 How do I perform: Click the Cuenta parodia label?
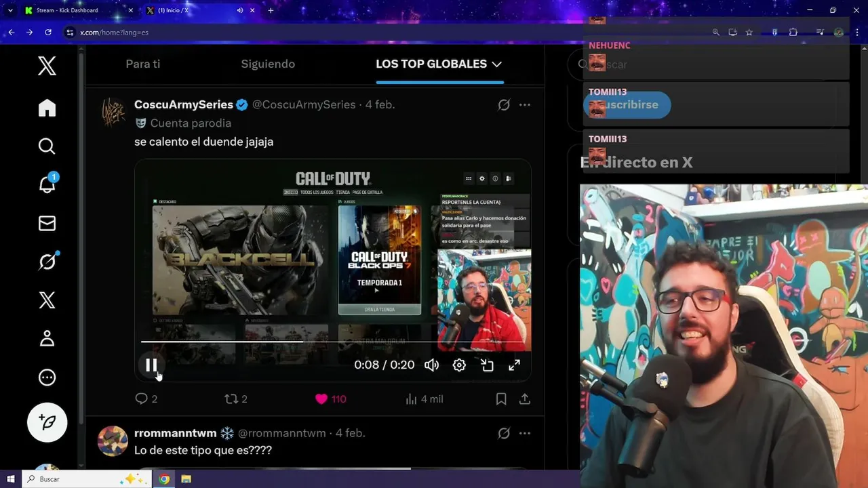[191, 123]
